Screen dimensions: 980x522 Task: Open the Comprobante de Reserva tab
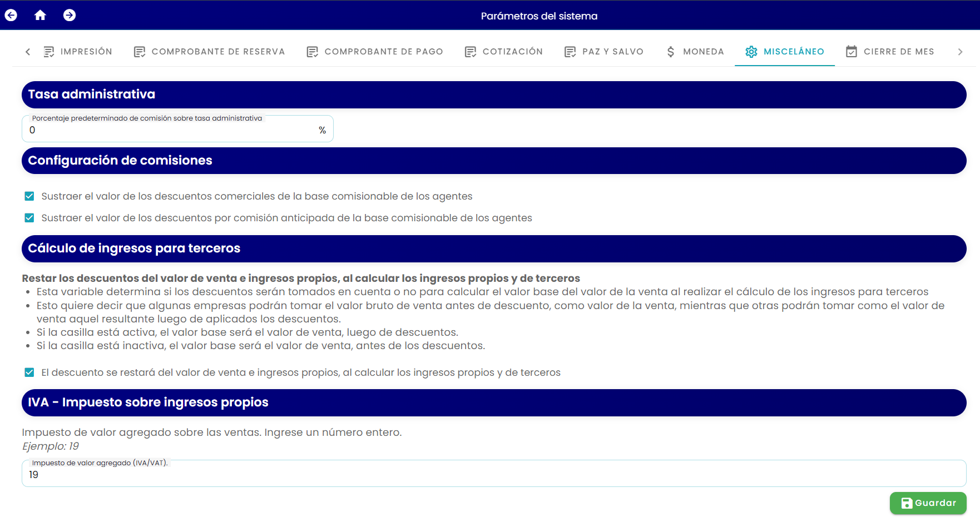pyautogui.click(x=209, y=52)
